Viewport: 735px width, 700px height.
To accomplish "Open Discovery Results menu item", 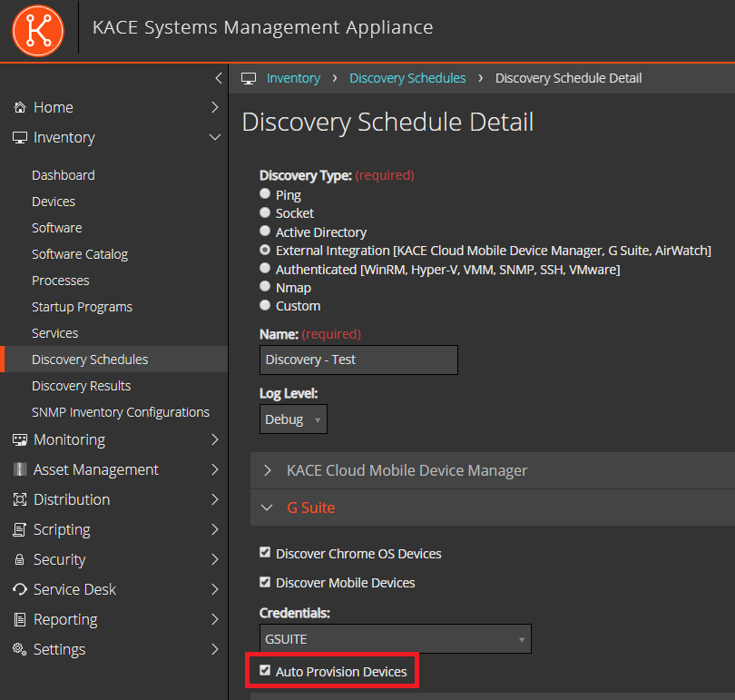I will pos(81,385).
